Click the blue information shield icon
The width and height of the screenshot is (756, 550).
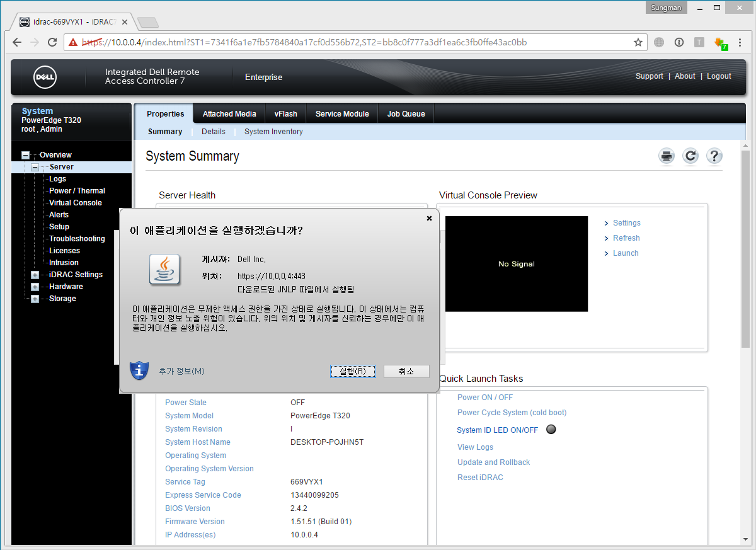tap(139, 370)
